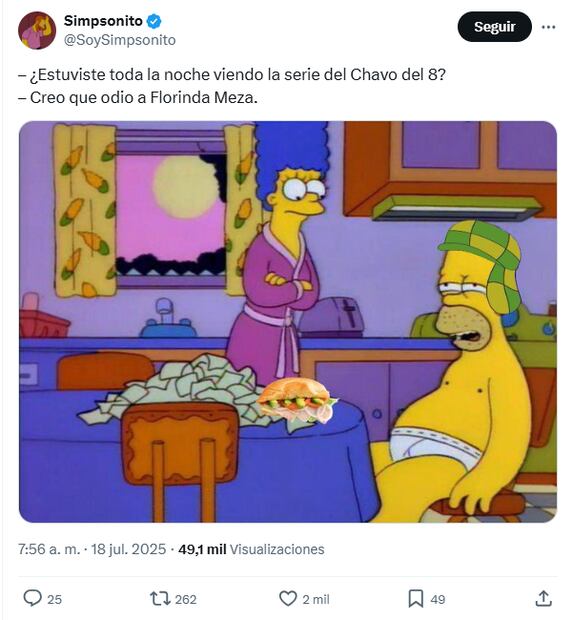The height and width of the screenshot is (620, 573).
Task: Open the three-dot more options menu
Action: tap(548, 27)
